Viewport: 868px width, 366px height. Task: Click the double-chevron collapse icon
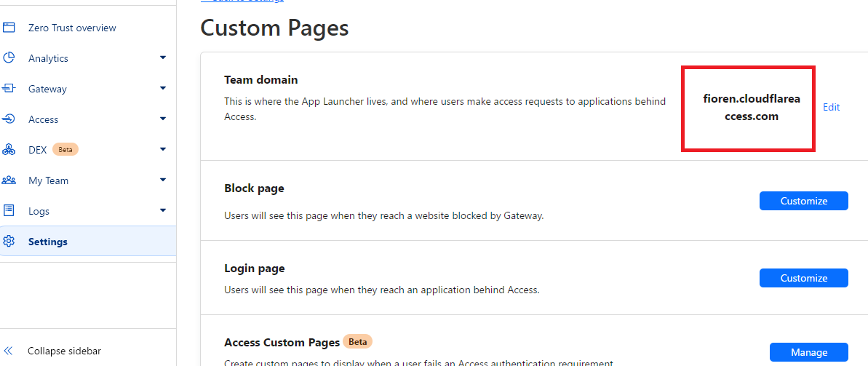(8, 351)
